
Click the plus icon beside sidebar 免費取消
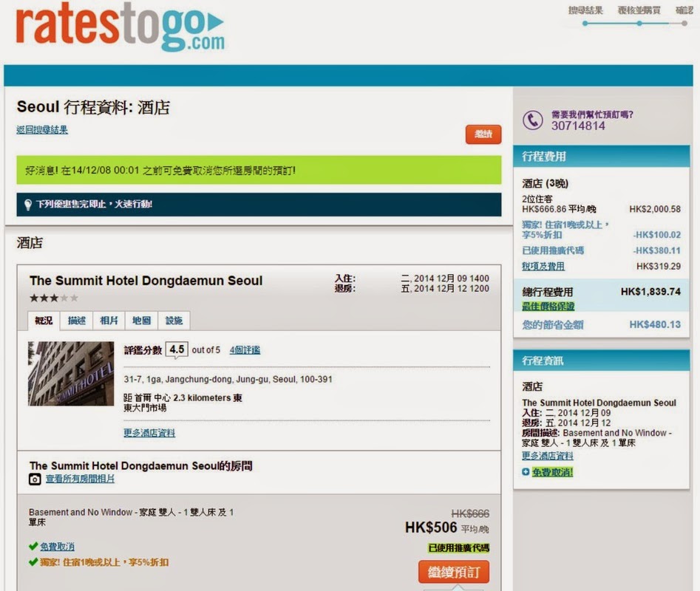tap(526, 471)
